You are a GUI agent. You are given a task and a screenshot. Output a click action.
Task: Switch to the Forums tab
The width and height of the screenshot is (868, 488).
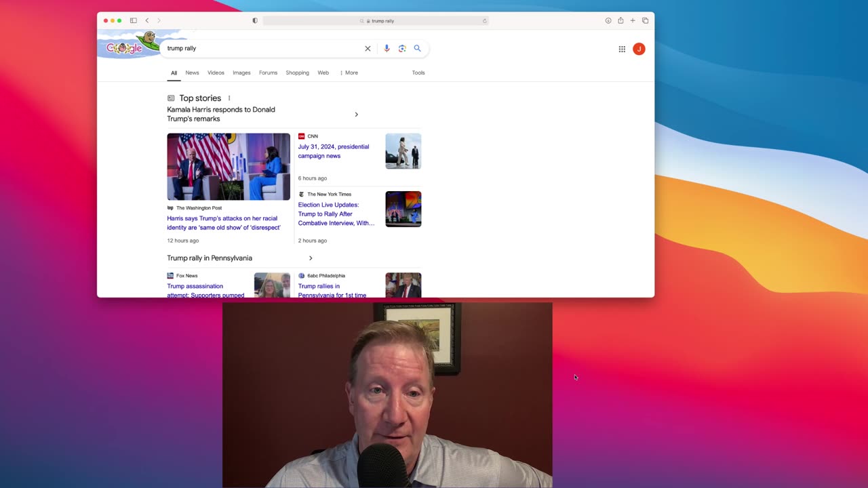tap(268, 73)
